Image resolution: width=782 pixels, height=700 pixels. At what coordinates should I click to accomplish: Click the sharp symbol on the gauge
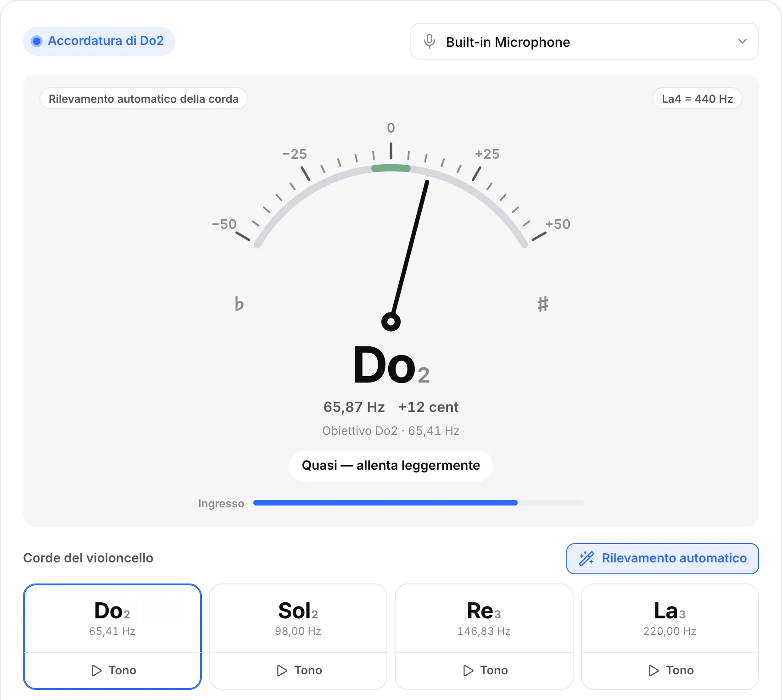[x=543, y=304]
